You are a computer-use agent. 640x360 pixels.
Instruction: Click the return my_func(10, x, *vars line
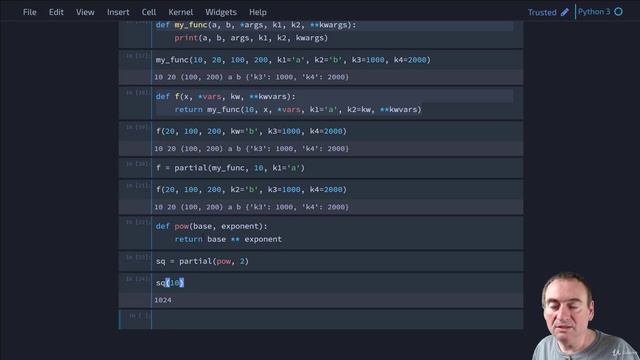[x=298, y=109]
